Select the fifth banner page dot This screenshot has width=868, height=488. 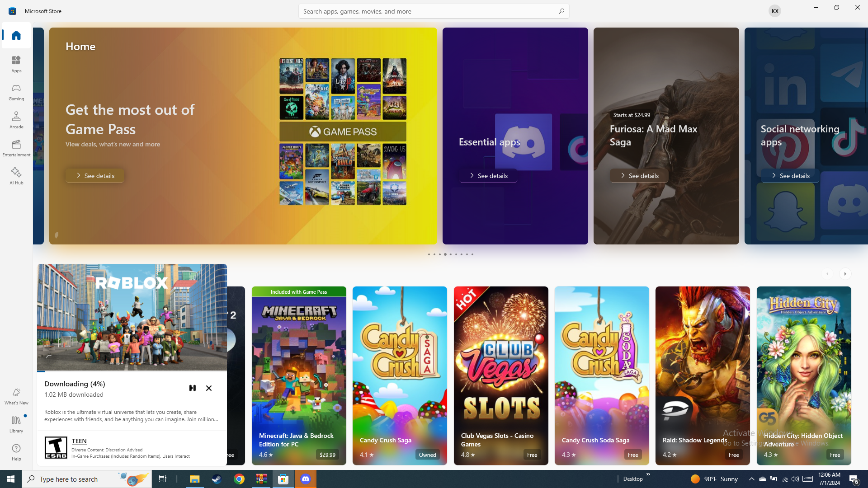click(450, 254)
